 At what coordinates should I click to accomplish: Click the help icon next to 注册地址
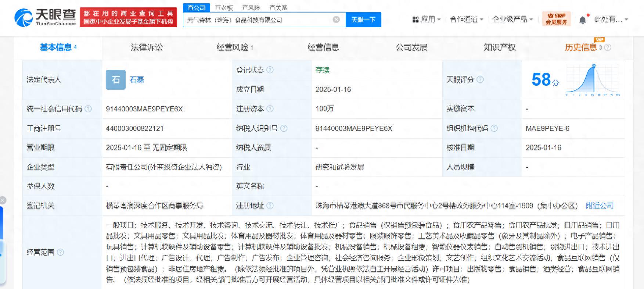(270, 206)
